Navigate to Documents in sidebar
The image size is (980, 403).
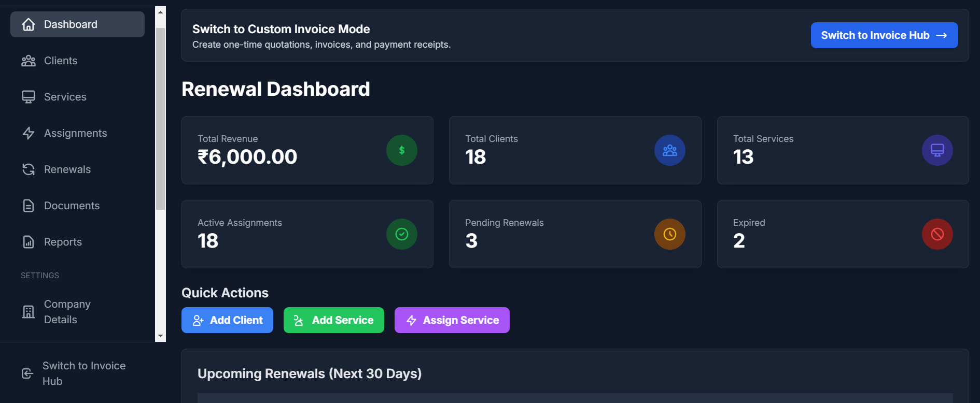[77, 206]
